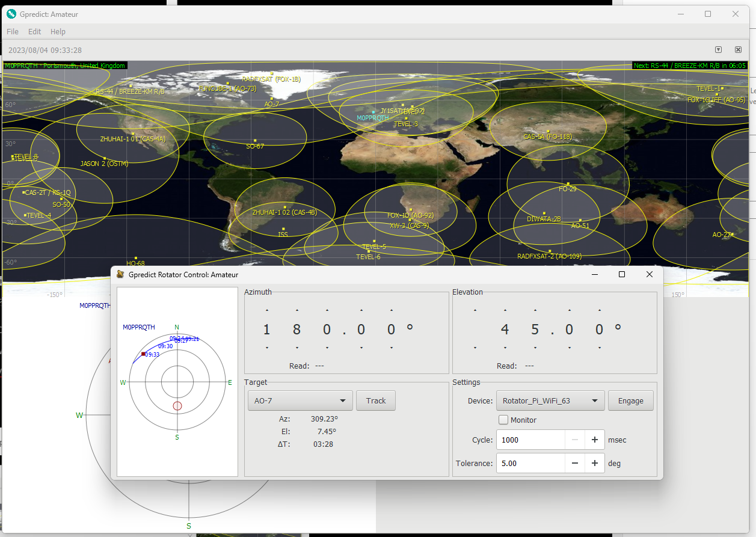Select the AO-51 satellite on the map
This screenshot has height=537, width=756.
point(580,224)
